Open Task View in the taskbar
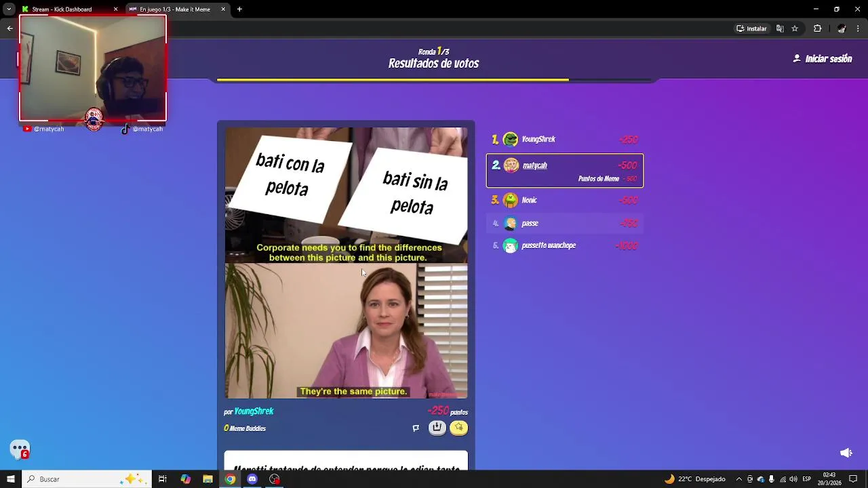The height and width of the screenshot is (488, 868). click(163, 479)
